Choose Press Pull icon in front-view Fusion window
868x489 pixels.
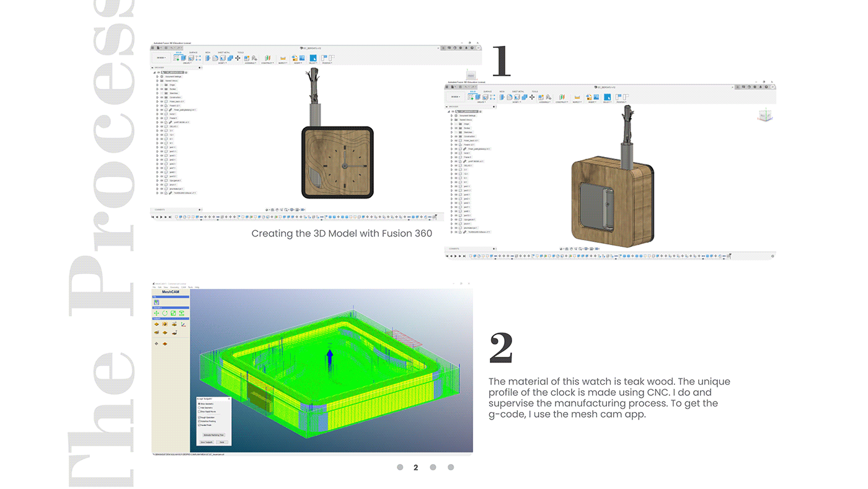[208, 58]
